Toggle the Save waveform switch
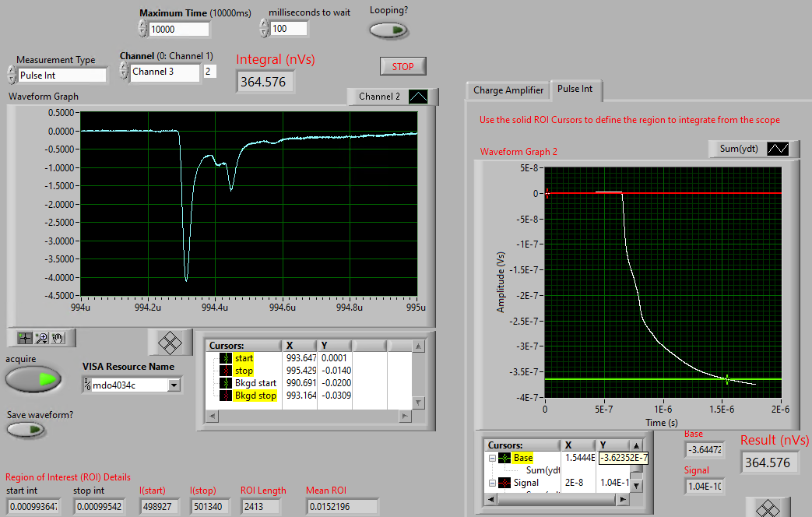 pyautogui.click(x=26, y=429)
